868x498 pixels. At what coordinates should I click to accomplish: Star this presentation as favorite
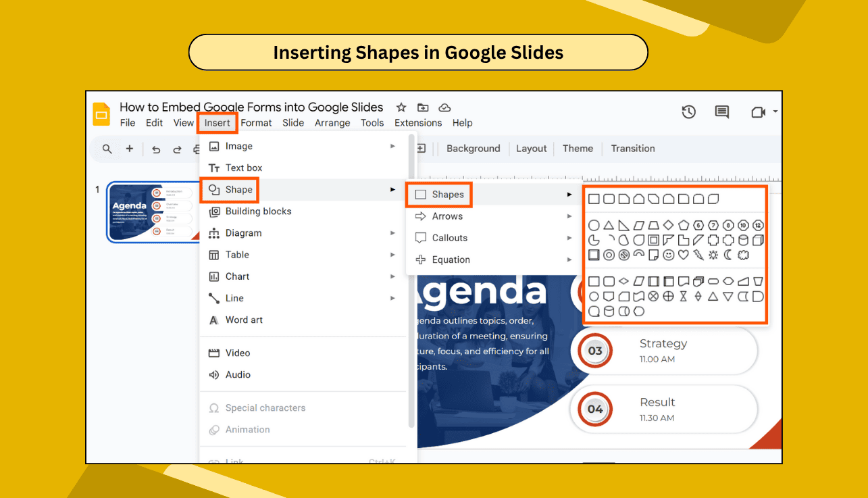point(401,107)
